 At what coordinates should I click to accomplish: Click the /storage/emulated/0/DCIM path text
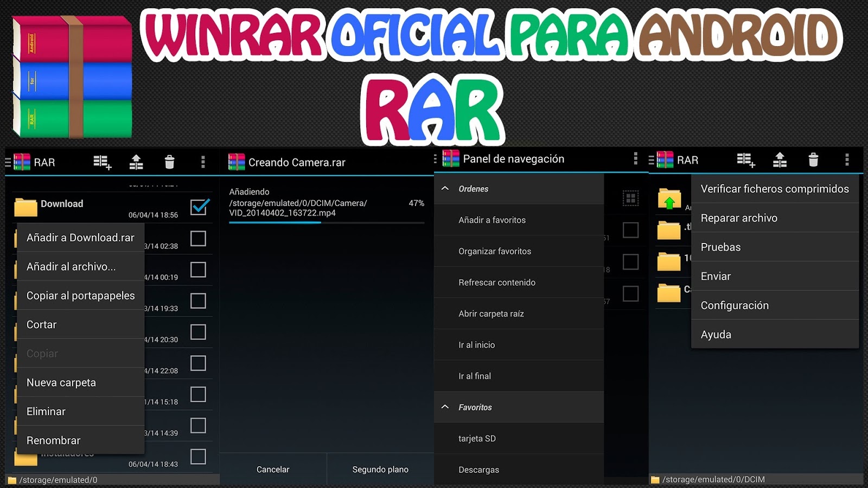pyautogui.click(x=713, y=480)
